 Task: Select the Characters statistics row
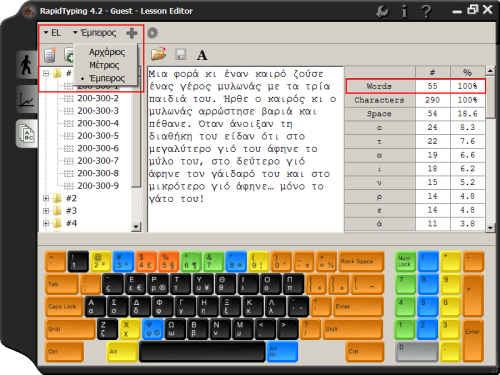click(415, 100)
